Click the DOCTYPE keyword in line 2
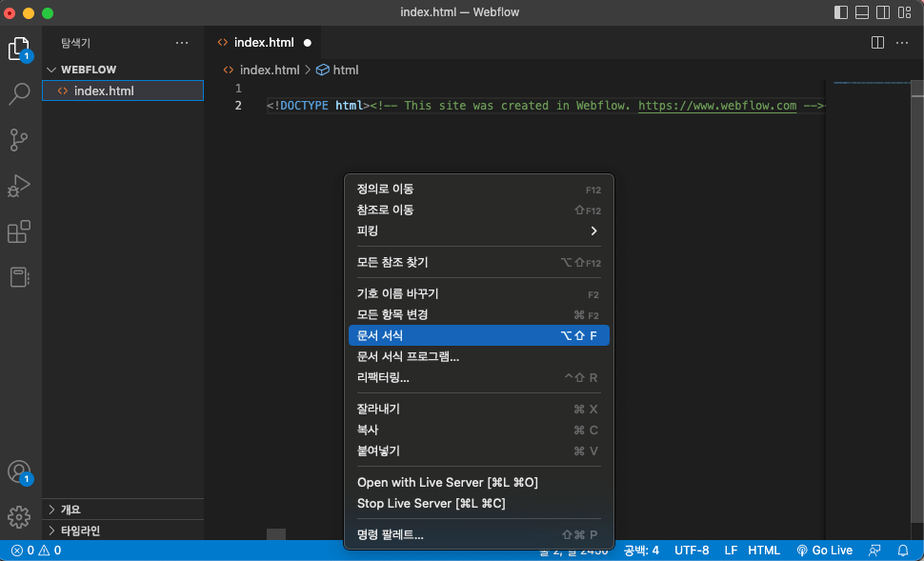 304,106
